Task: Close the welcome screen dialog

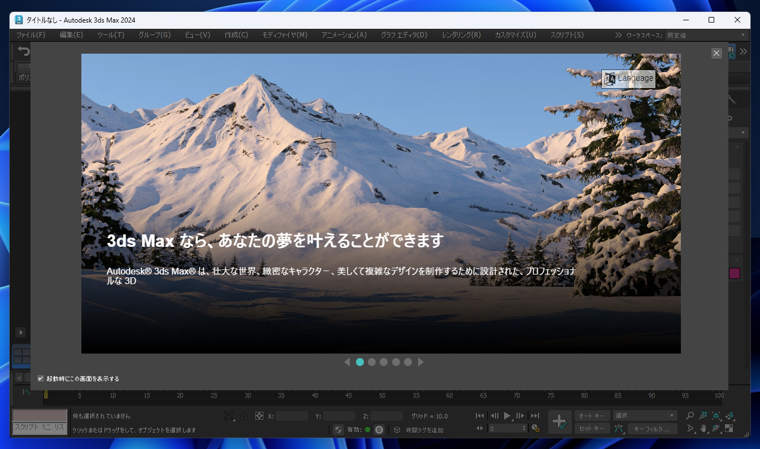Action: coord(716,53)
